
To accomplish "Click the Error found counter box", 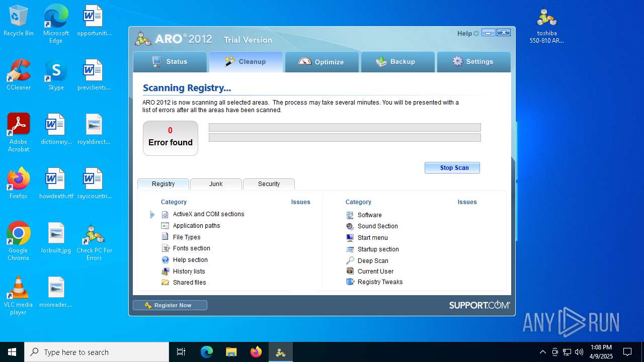I will [171, 138].
